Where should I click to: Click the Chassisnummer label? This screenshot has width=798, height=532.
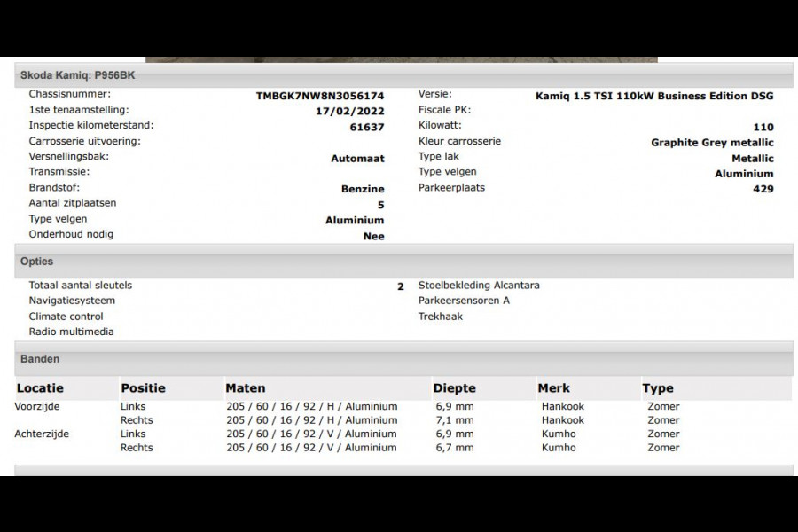coord(69,94)
